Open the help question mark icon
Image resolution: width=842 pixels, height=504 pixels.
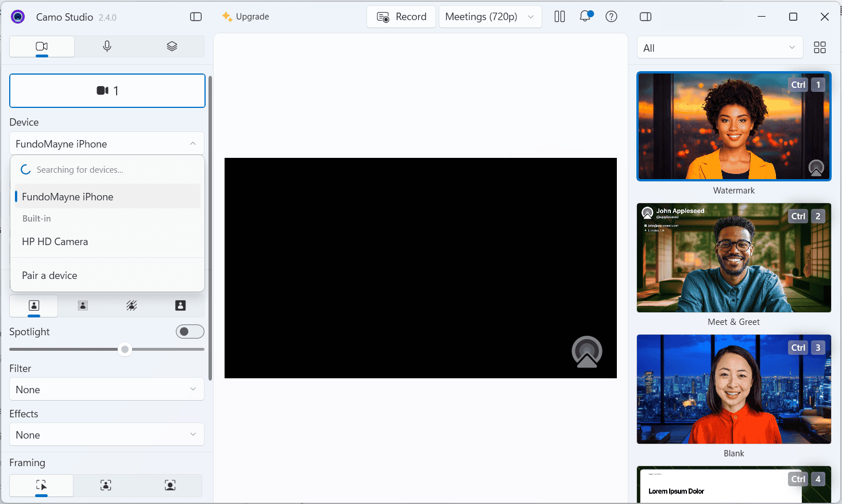pyautogui.click(x=612, y=17)
